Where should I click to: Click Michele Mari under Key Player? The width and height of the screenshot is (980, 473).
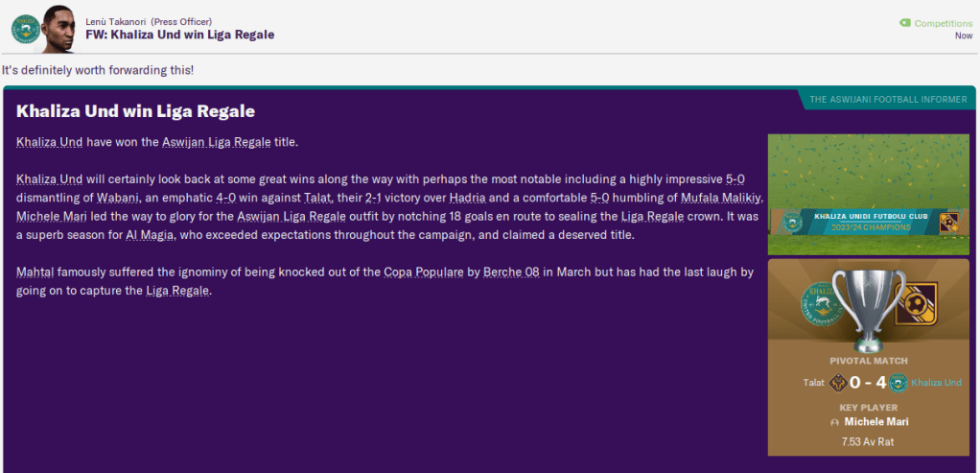875,422
